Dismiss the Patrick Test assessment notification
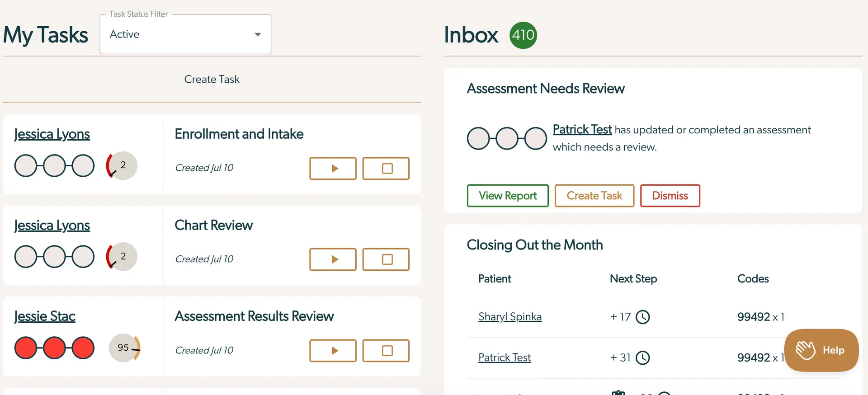Screen dimensions: 868x395 point(670,196)
